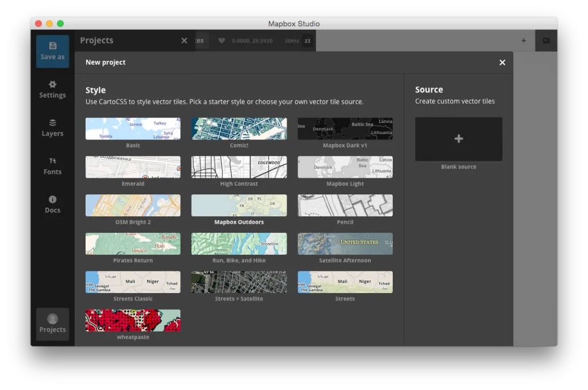588x390 pixels.
Task: Open the Docs info panel
Action: (x=52, y=205)
